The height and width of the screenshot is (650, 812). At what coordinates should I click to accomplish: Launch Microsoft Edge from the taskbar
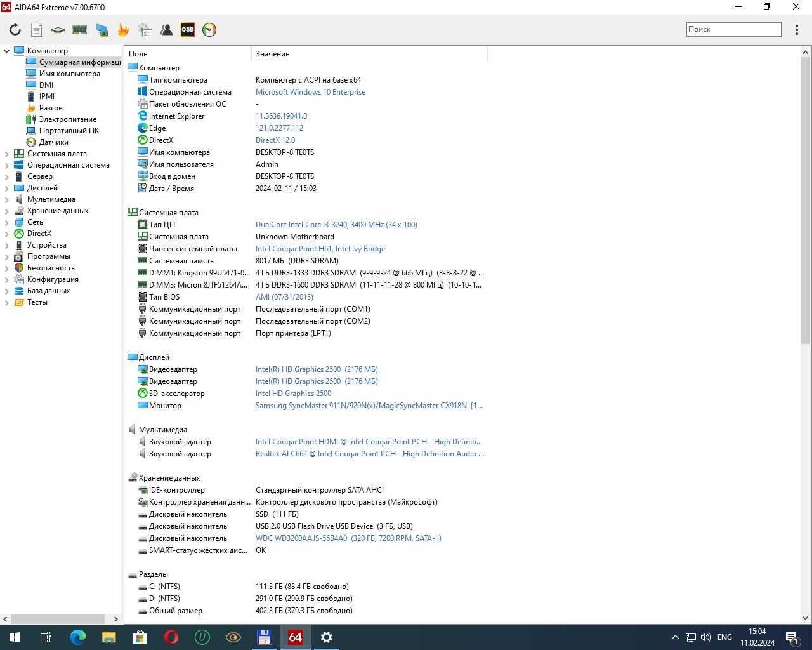[77, 637]
